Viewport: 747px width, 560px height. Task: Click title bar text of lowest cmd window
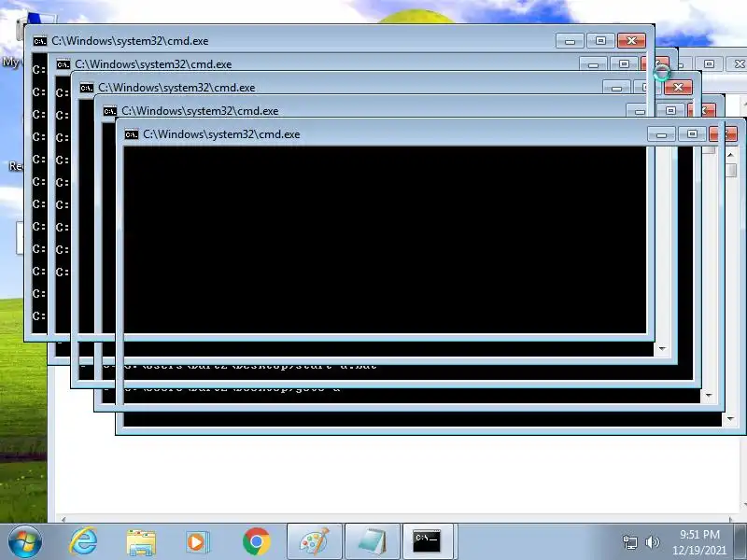point(221,134)
